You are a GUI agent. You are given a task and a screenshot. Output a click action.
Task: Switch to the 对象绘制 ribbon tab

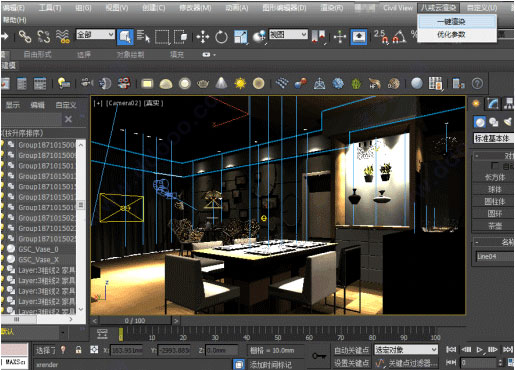(x=130, y=55)
